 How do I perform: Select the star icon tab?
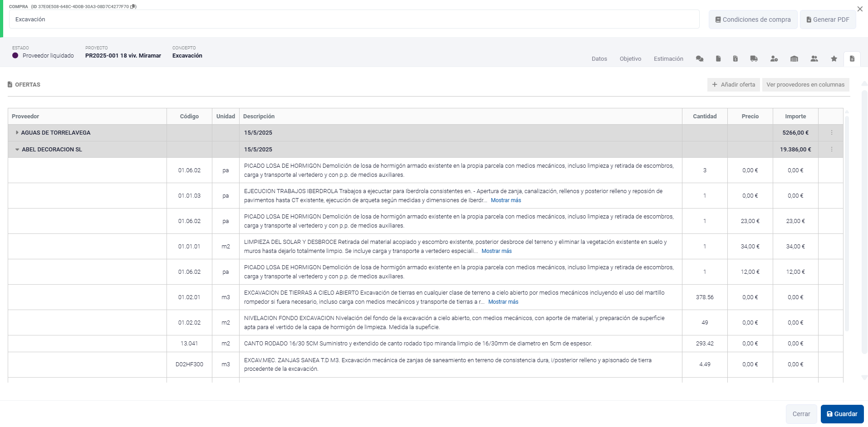(x=834, y=59)
